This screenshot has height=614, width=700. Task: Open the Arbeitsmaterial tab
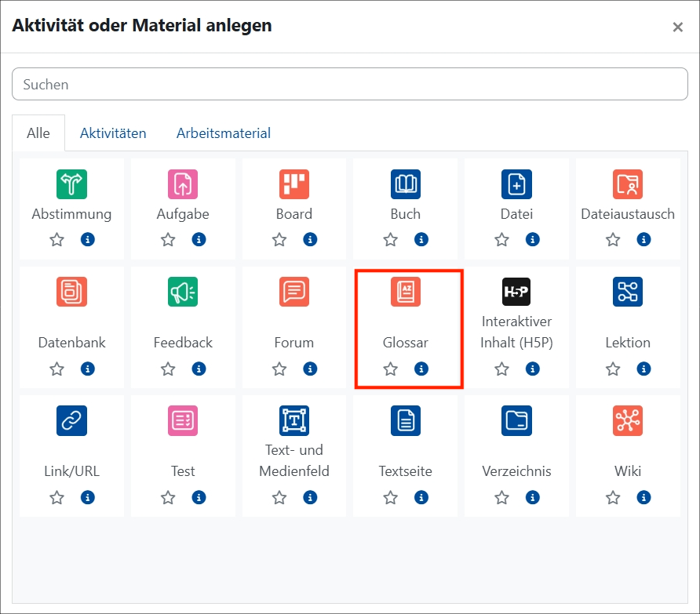click(x=223, y=133)
